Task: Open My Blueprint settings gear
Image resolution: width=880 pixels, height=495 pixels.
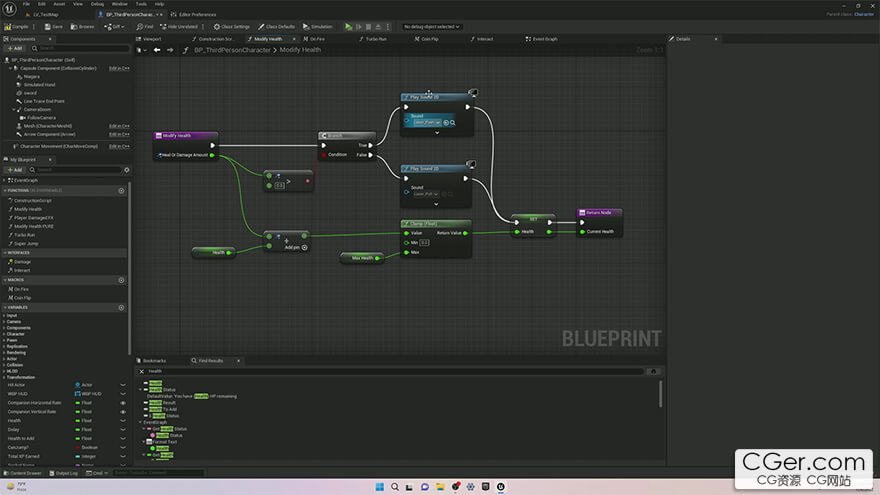Action: point(127,169)
